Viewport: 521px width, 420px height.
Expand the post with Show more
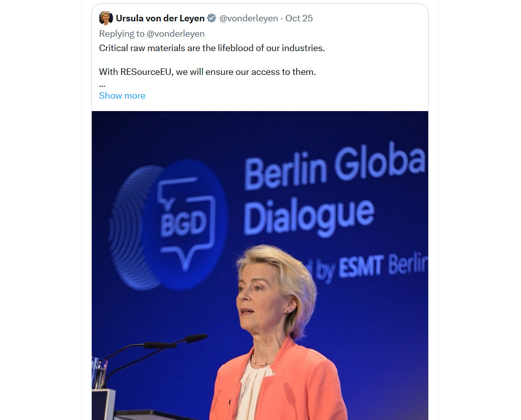tap(122, 96)
